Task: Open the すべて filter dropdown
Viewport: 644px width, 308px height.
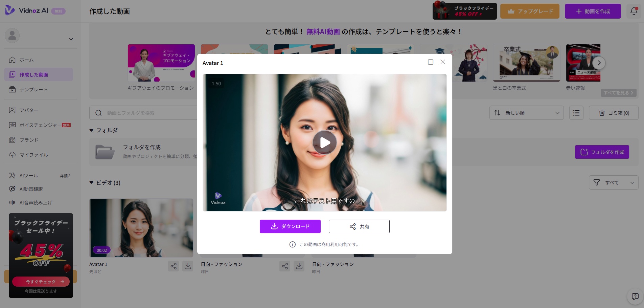Action: point(613,182)
